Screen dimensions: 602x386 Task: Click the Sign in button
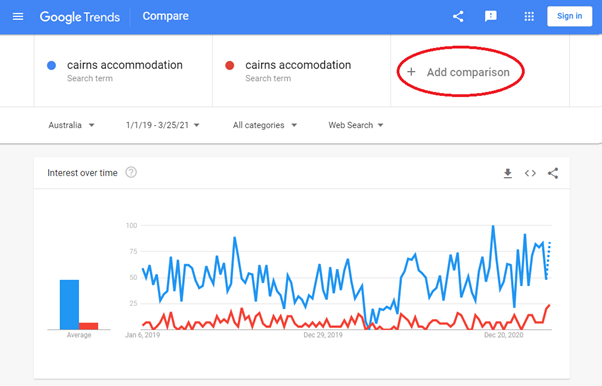569,16
